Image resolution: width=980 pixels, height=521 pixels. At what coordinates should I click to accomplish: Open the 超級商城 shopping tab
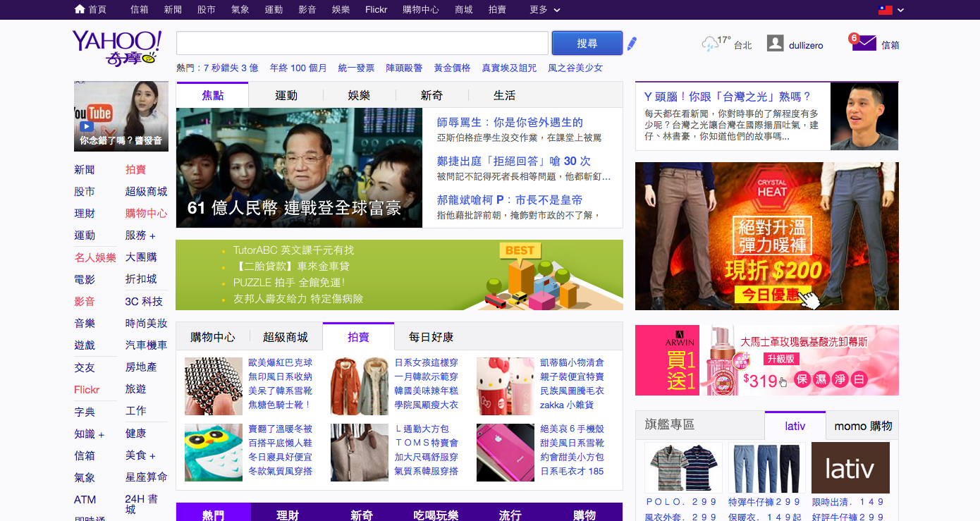click(x=286, y=337)
